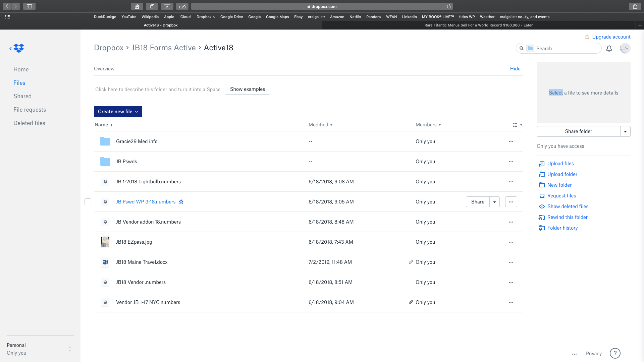Hide the Overview section

click(x=515, y=69)
